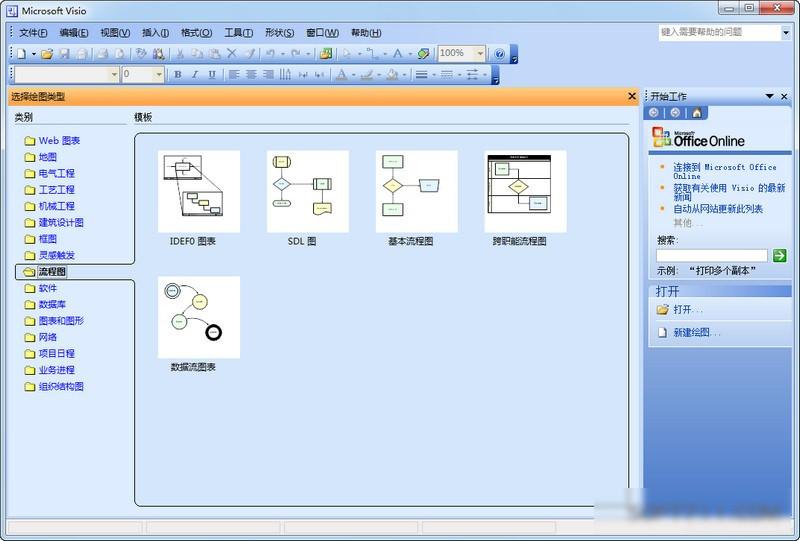Open the 形状(S) menu
Screen dimensions: 800x541
279,33
